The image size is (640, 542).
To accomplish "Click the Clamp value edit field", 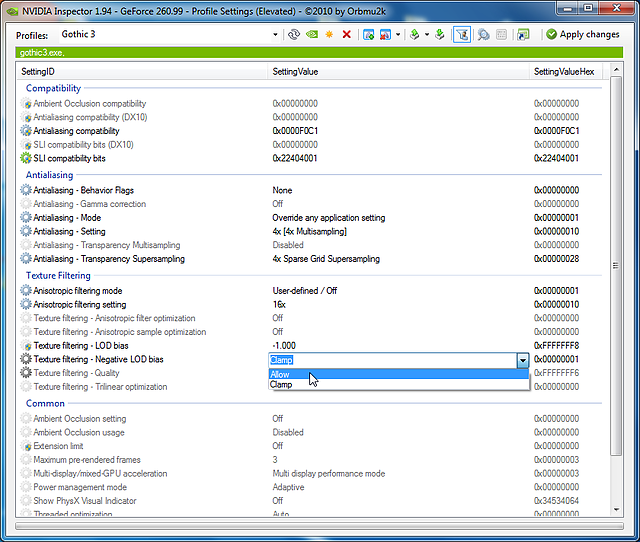I will tap(393, 360).
